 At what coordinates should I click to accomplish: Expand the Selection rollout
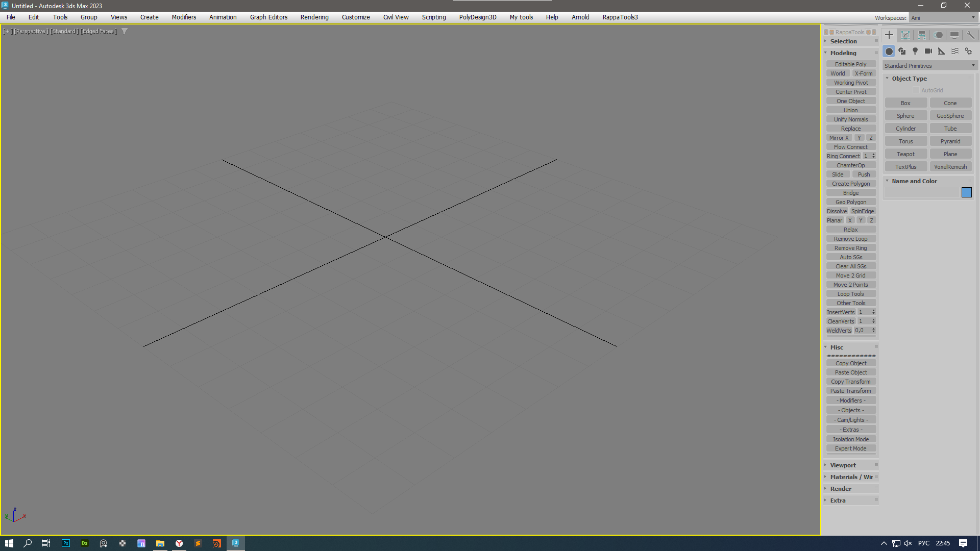843,41
